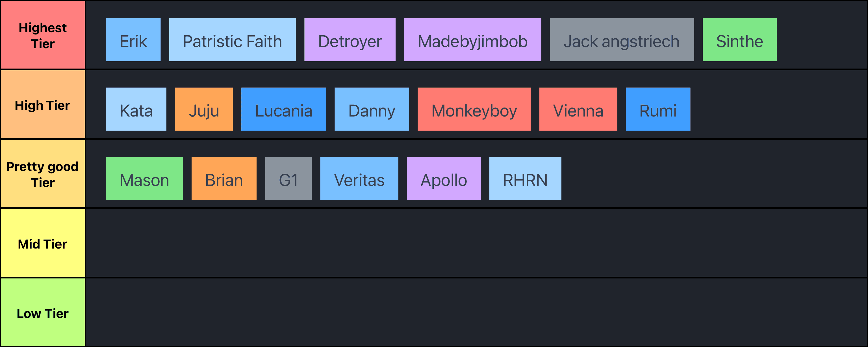Click the Lucania tile
Screen dimensions: 868x347
click(283, 109)
